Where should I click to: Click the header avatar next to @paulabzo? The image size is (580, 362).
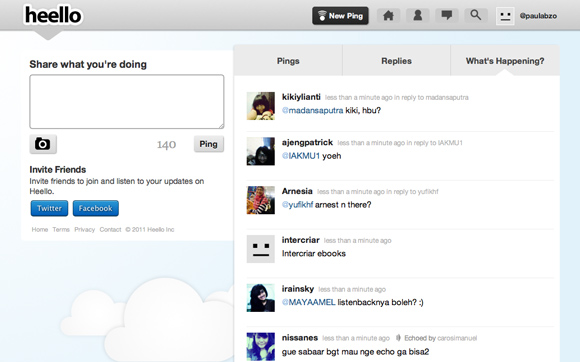[x=505, y=16]
